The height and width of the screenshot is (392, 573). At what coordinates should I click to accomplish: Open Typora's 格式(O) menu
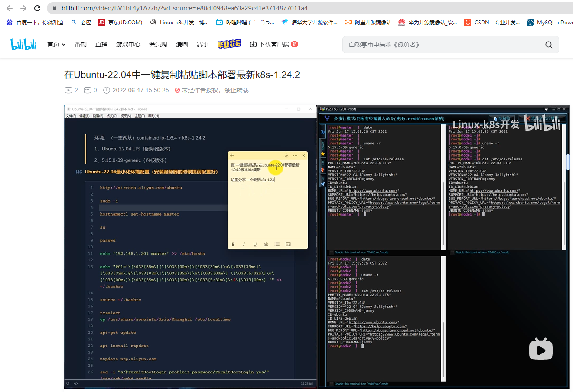tap(112, 116)
